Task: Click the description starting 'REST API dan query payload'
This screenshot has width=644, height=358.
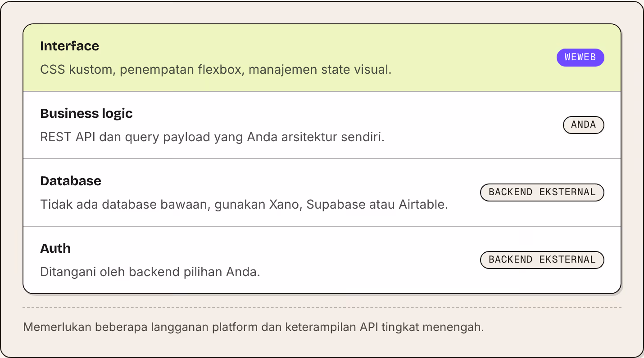Action: click(212, 137)
